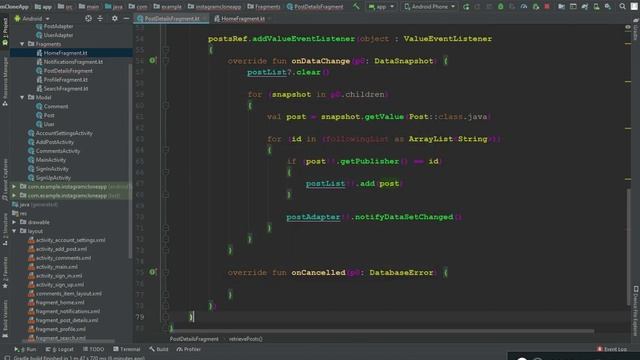Hide the Project panel with minus icon

126,18
